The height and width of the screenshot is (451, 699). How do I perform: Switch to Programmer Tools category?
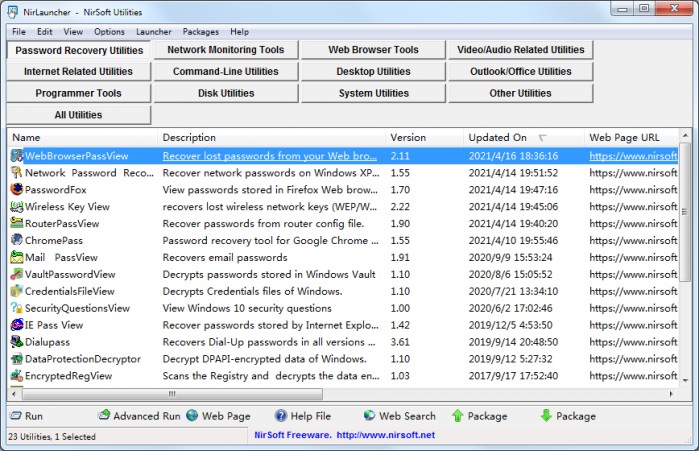78,93
